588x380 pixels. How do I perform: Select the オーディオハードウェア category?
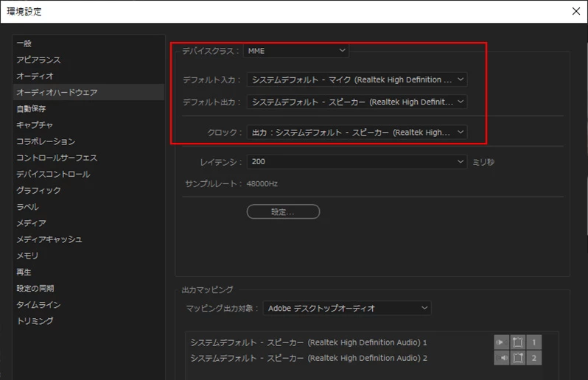point(88,92)
